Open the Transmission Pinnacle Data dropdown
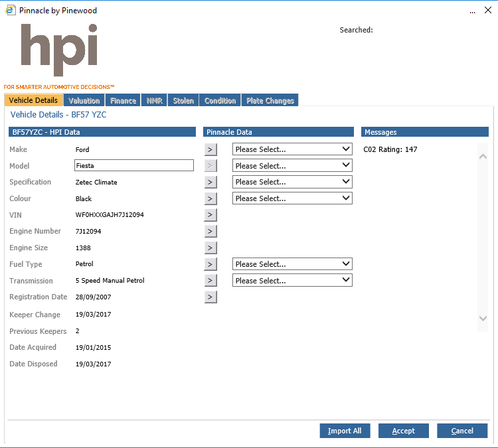498x448 pixels. 292,280
